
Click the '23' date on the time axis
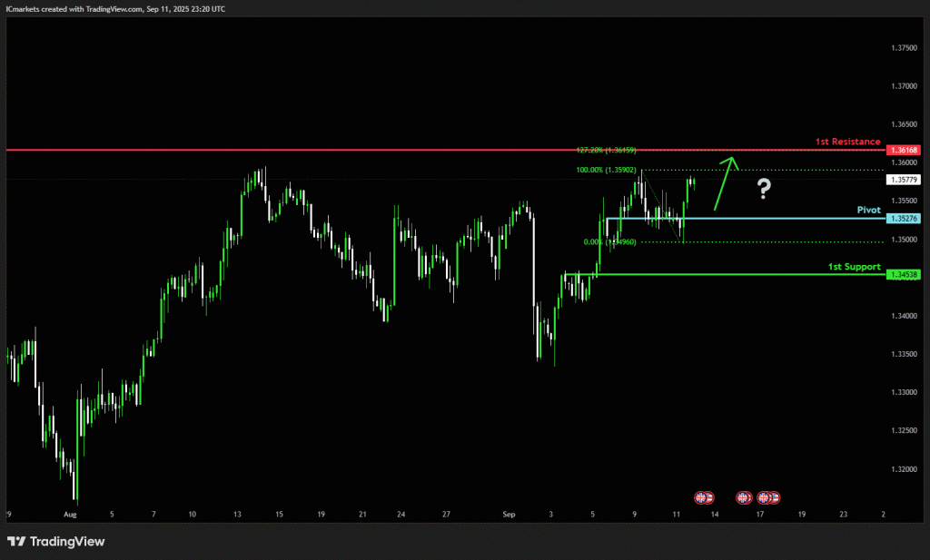pos(844,515)
